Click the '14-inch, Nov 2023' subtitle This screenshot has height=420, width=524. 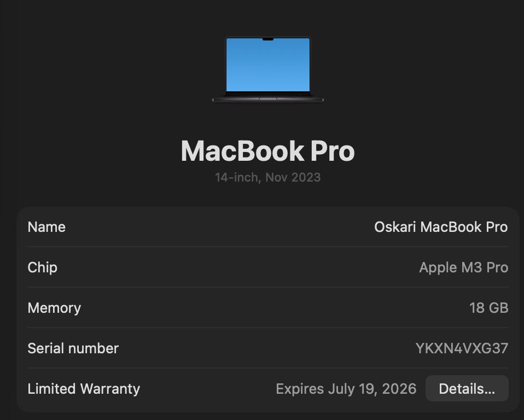pos(267,177)
